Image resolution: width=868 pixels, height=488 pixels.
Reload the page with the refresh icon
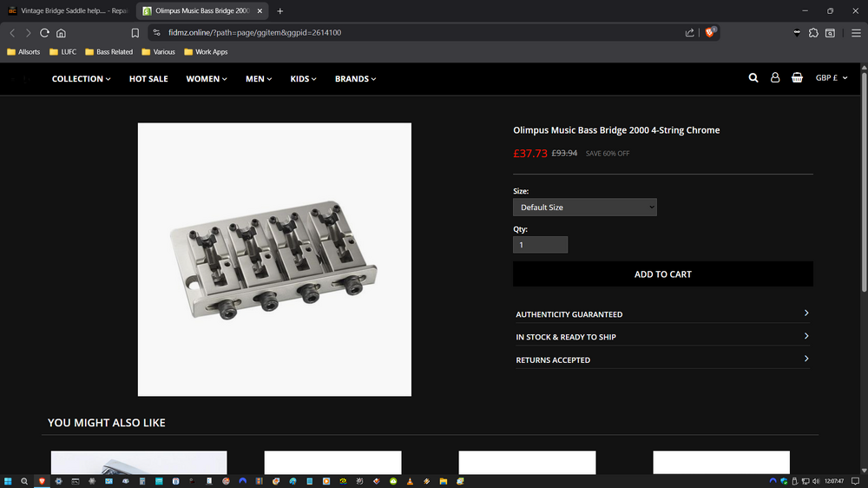[44, 33]
